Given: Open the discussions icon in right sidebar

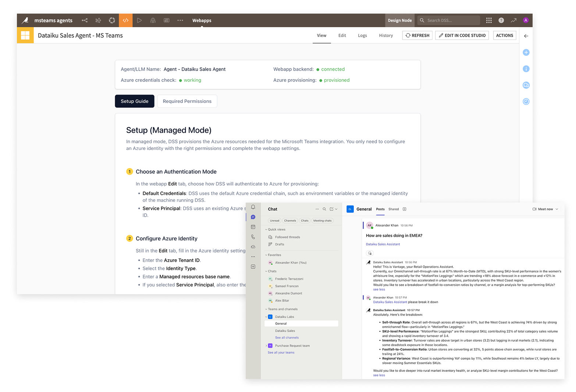Looking at the screenshot, I should [x=526, y=85].
